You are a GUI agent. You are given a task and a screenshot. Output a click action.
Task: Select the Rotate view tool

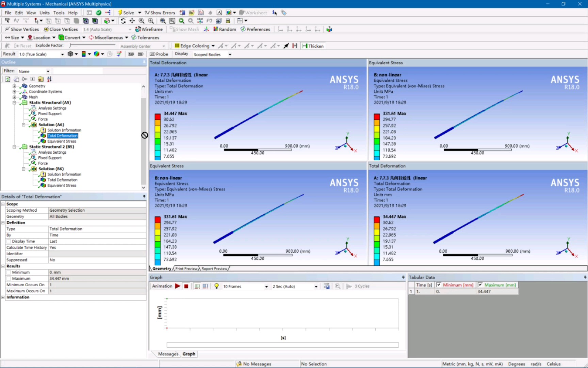(123, 21)
